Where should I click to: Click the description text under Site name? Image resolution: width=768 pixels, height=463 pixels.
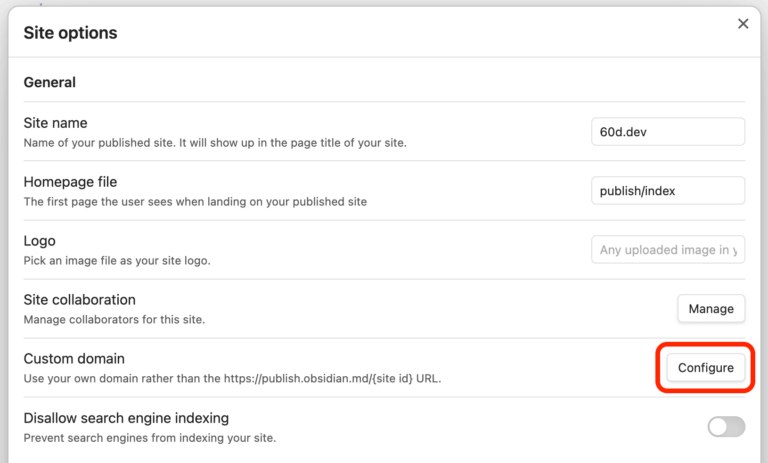click(x=215, y=143)
